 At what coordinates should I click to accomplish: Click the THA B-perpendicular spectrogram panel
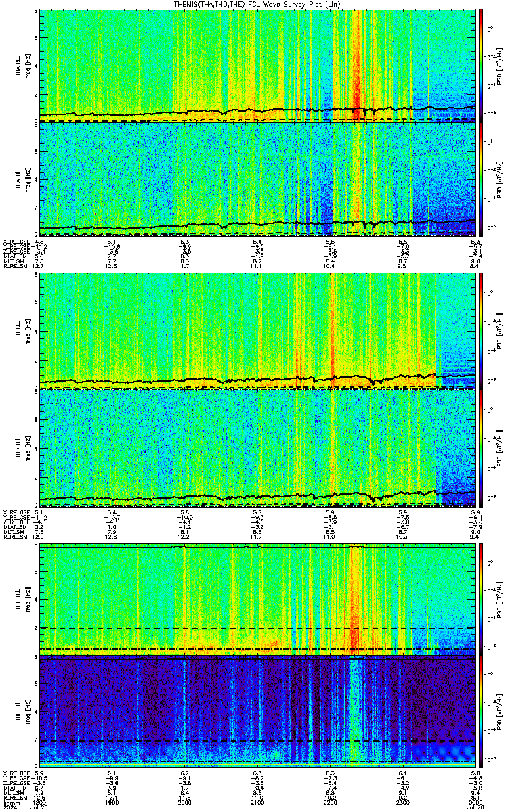tap(257, 65)
